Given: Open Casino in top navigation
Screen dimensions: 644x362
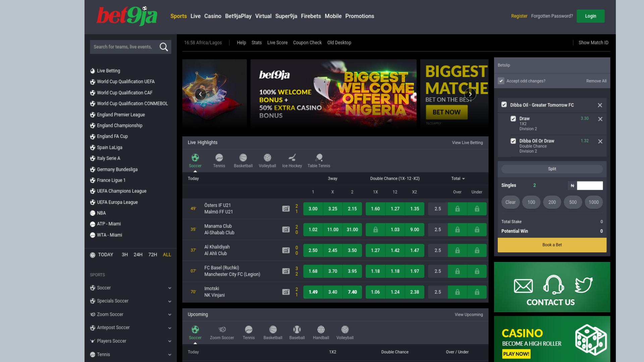Looking at the screenshot, I should (x=213, y=16).
